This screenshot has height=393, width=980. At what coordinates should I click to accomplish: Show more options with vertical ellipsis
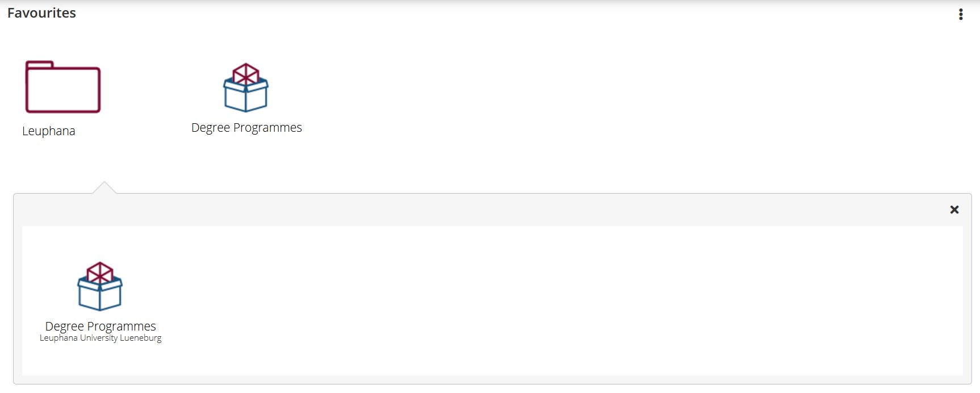961,14
